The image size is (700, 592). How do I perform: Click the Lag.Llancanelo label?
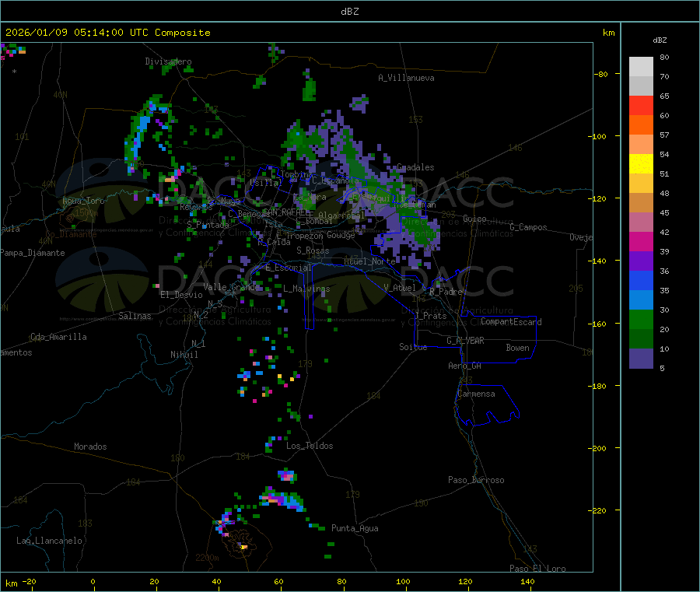click(49, 541)
